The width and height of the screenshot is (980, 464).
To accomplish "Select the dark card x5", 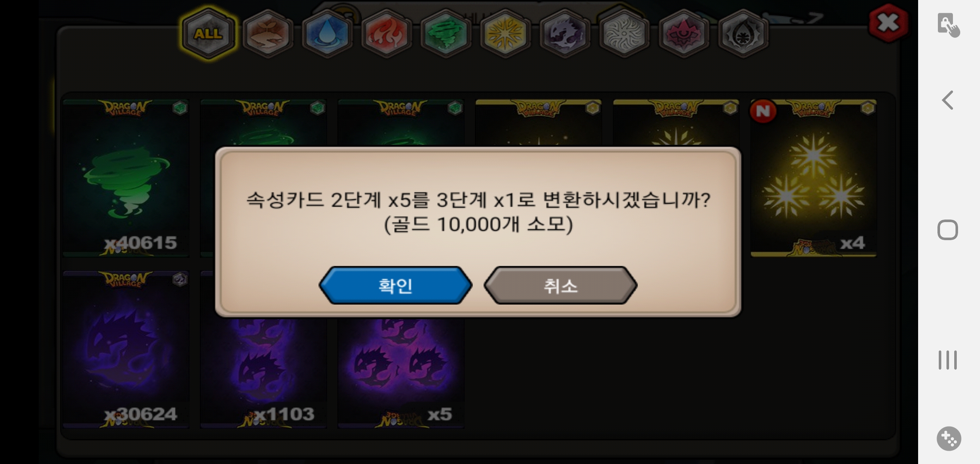I will [401, 373].
